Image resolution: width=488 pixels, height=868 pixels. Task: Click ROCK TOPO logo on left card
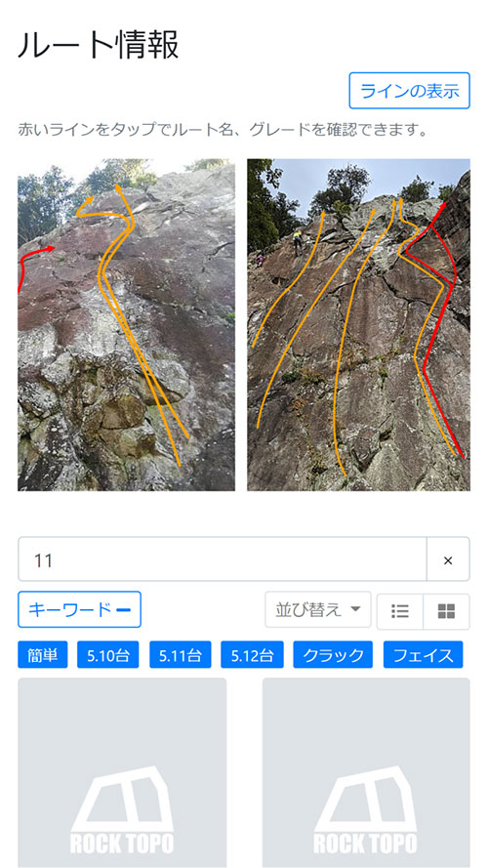click(122, 809)
